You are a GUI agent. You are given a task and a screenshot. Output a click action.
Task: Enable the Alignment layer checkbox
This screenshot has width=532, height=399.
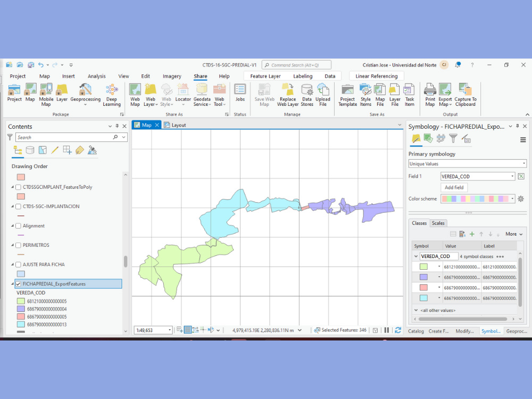pyautogui.click(x=18, y=226)
